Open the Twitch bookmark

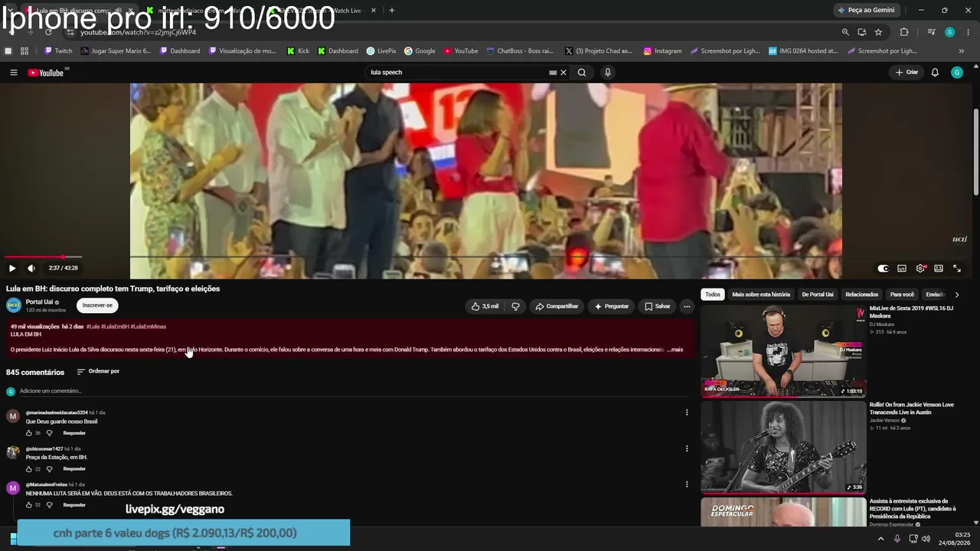click(x=58, y=51)
